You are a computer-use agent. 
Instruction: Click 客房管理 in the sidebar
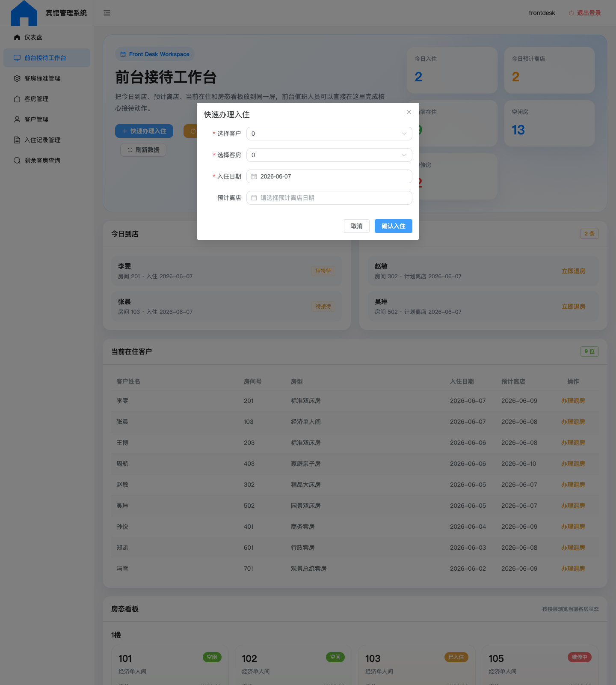[x=47, y=99]
